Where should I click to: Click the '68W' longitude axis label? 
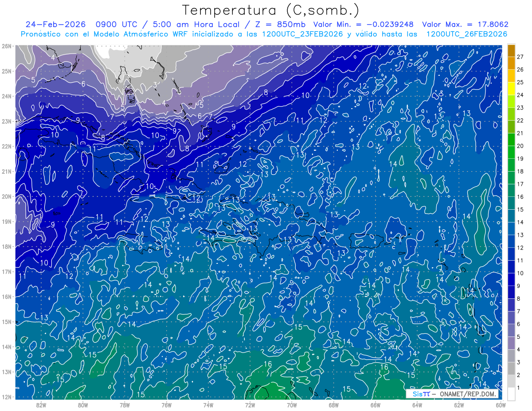[334, 405]
